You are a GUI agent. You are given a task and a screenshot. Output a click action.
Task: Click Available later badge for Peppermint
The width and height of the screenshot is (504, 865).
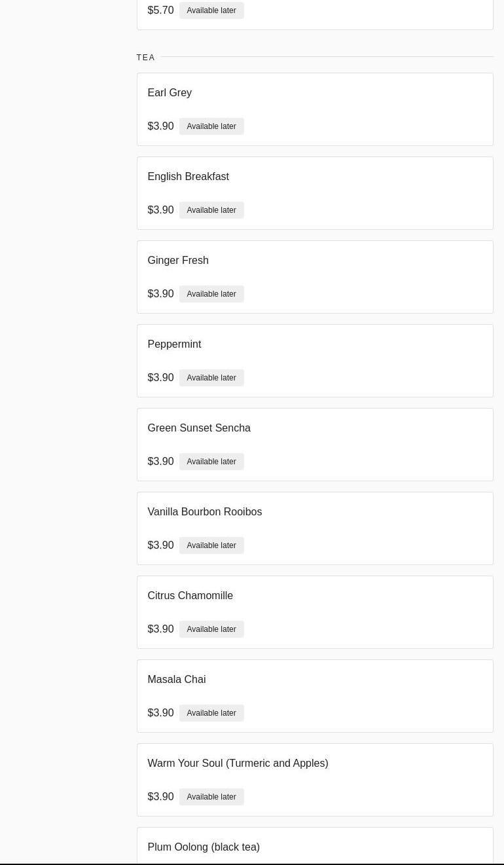[x=211, y=378]
